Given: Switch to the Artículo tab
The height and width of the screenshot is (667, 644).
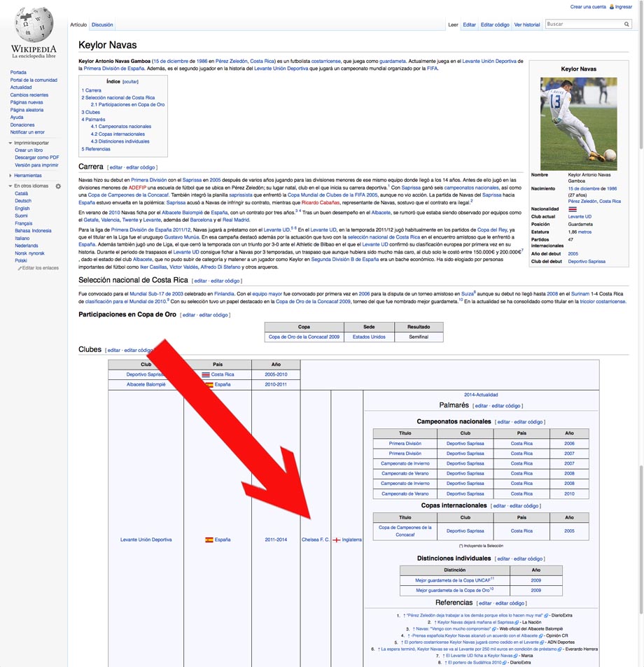Looking at the screenshot, I should pos(78,24).
